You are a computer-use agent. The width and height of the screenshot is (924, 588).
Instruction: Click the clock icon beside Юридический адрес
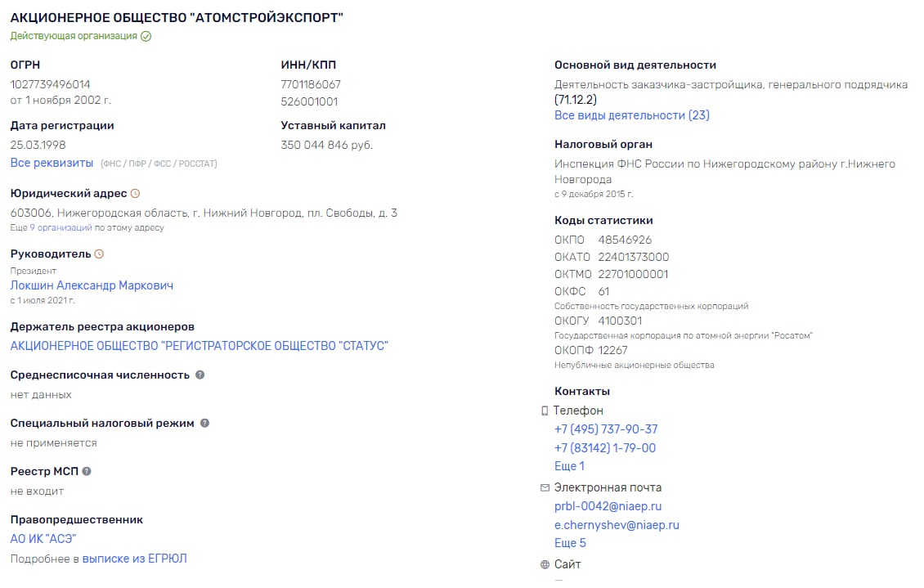point(135,193)
